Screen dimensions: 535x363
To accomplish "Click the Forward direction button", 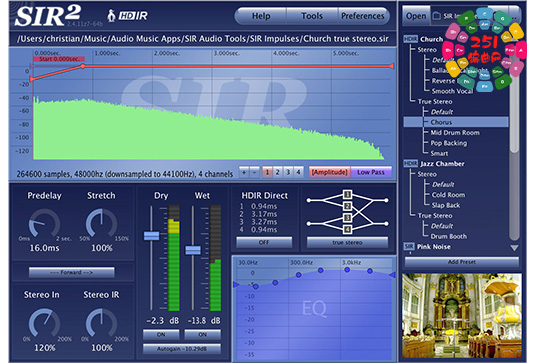I will pos(72,272).
